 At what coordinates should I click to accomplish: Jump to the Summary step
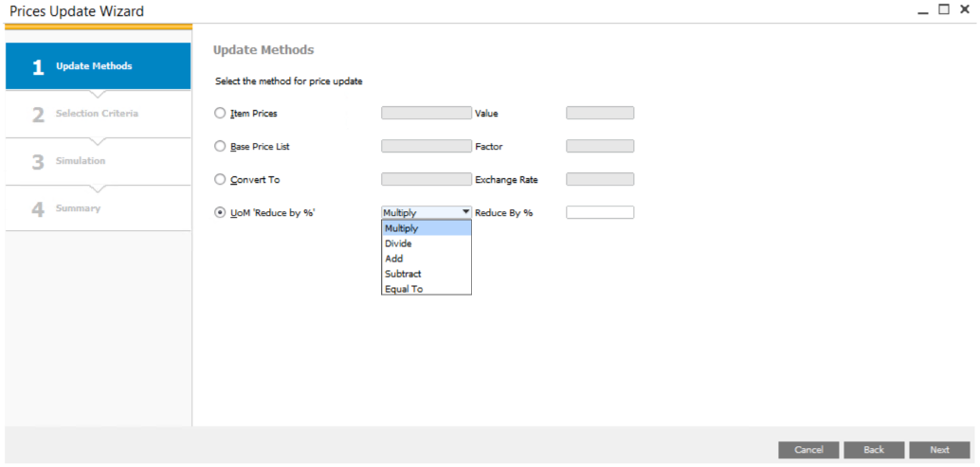click(x=98, y=208)
